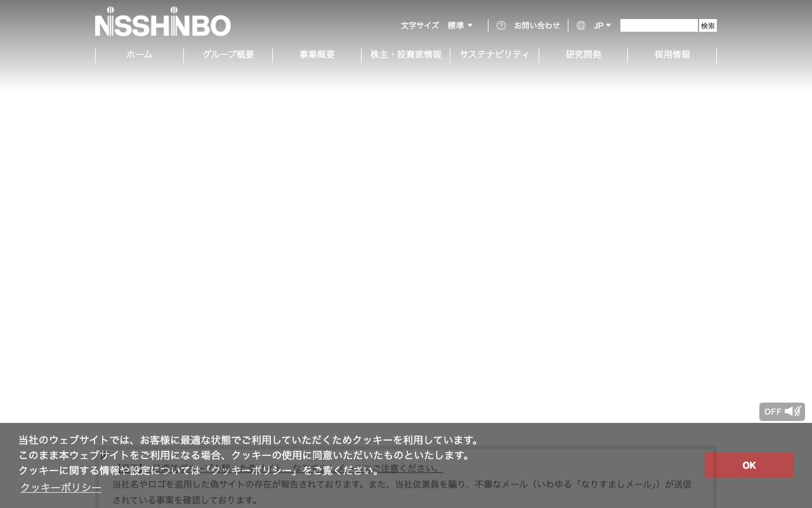The image size is (812, 508).
Task: Select the 研究開発 menu item
Action: point(583,55)
